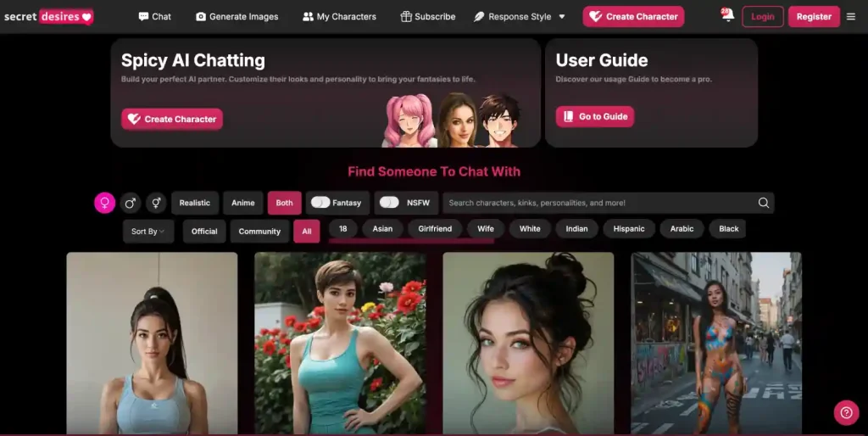Select the female gender filter icon

(x=104, y=203)
